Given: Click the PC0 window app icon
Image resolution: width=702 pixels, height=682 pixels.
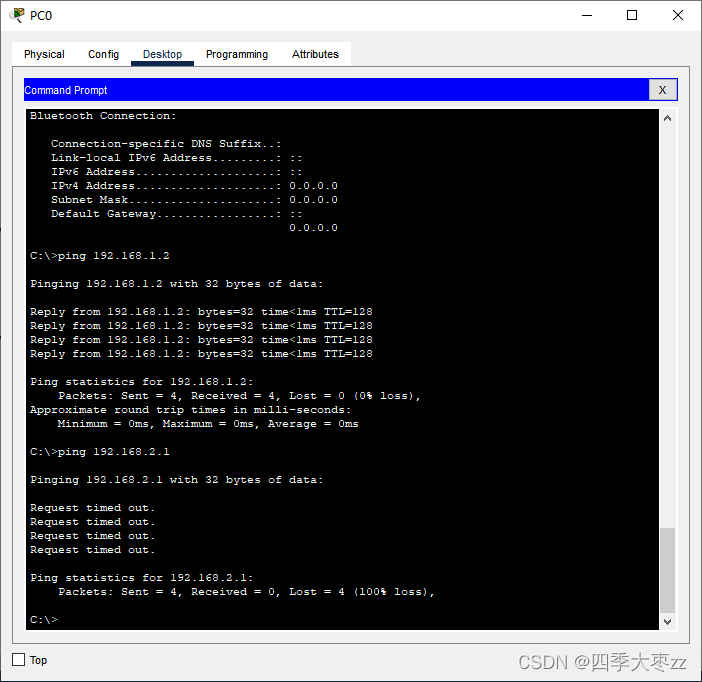Looking at the screenshot, I should (17, 15).
